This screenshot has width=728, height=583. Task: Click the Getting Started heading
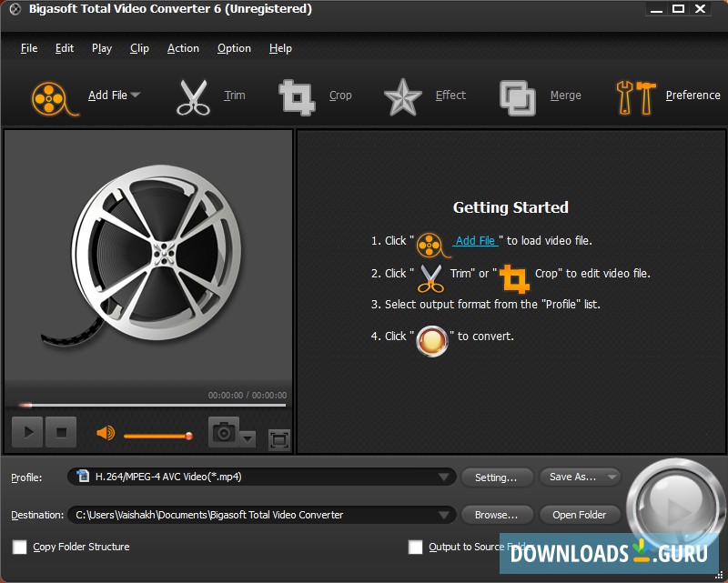tap(511, 207)
